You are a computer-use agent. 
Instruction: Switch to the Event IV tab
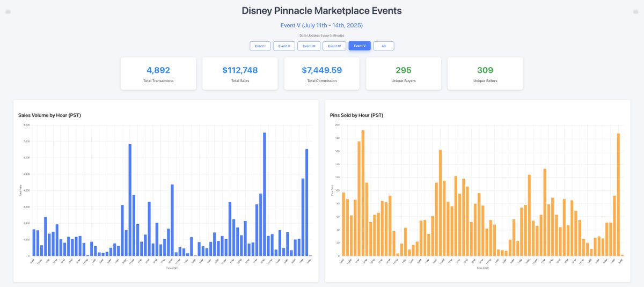click(334, 46)
